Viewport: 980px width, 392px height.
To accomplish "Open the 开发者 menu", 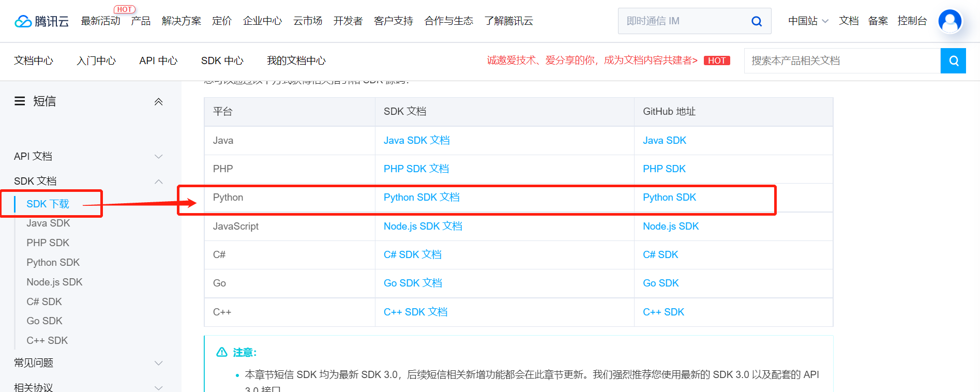I will (x=348, y=21).
